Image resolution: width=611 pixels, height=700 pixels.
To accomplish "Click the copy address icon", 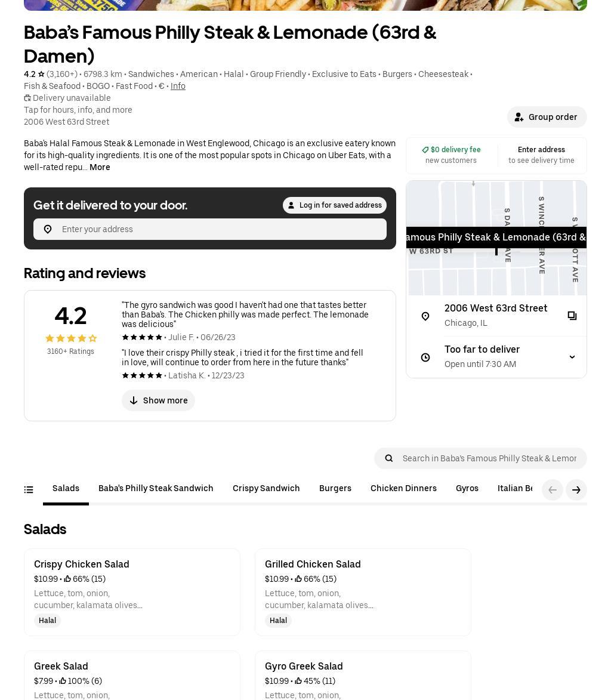I will click(572, 316).
